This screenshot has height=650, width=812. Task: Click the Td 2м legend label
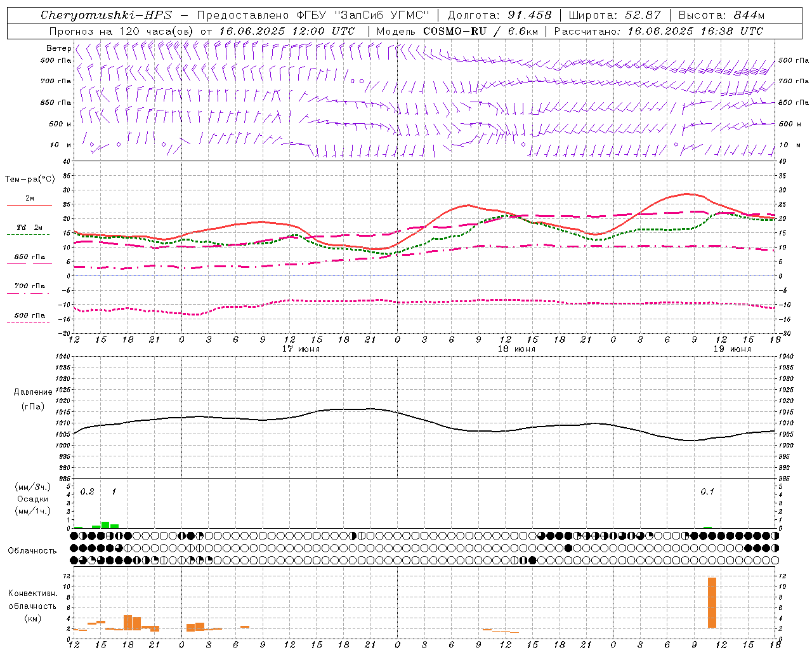pyautogui.click(x=30, y=227)
